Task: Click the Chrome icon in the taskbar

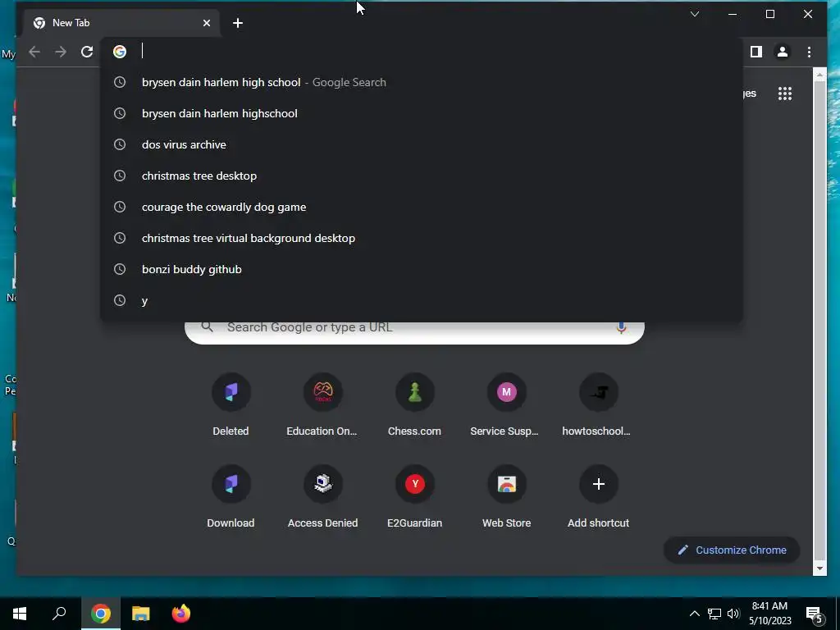Action: pos(101,614)
